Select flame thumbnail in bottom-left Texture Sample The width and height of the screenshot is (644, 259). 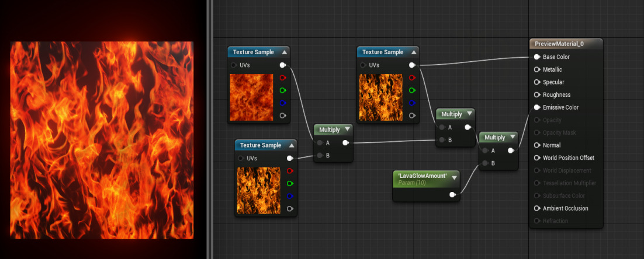(258, 191)
